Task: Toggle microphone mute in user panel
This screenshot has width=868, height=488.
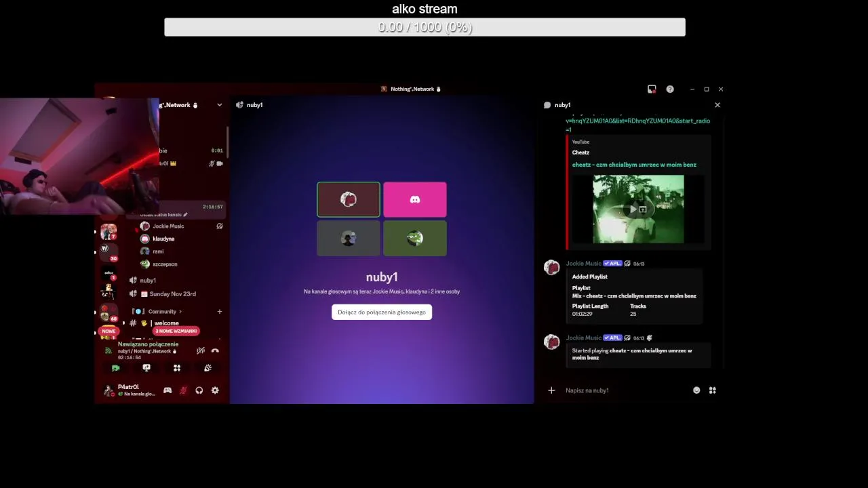Action: tap(183, 390)
